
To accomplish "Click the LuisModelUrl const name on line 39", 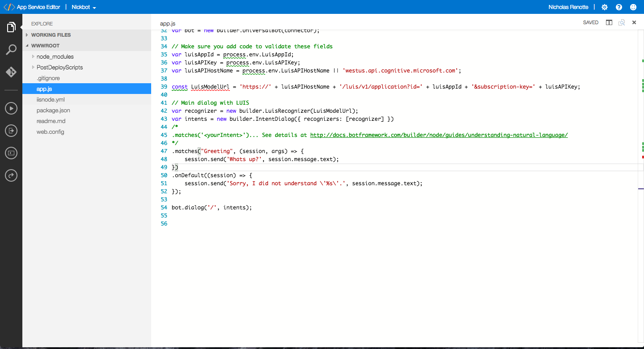I will (x=210, y=87).
